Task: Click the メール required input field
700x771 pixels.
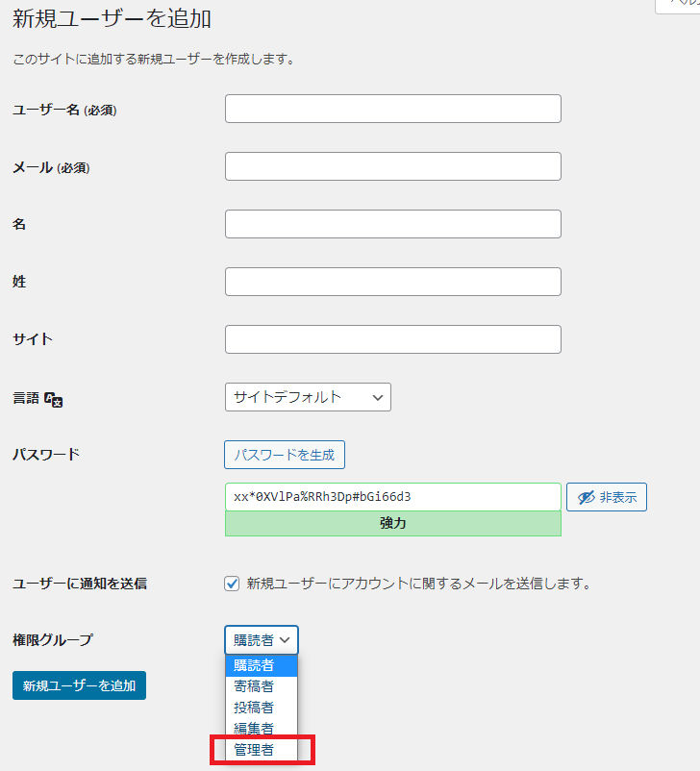Action: click(392, 165)
